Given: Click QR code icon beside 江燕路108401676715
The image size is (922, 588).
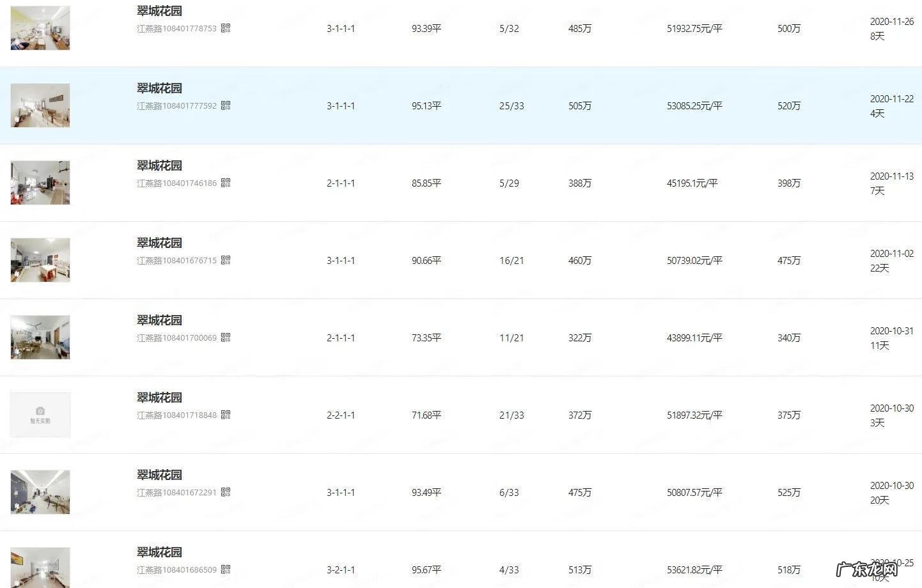Looking at the screenshot, I should coord(226,260).
